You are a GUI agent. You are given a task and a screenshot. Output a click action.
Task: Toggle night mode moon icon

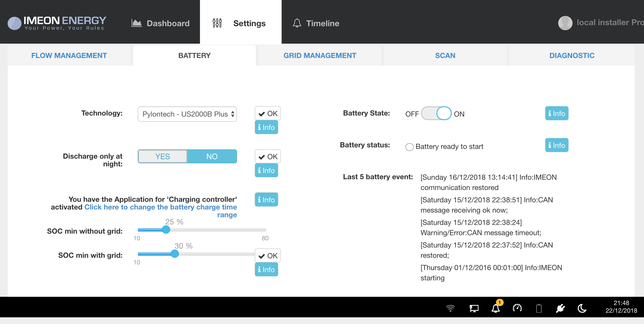pyautogui.click(x=582, y=308)
